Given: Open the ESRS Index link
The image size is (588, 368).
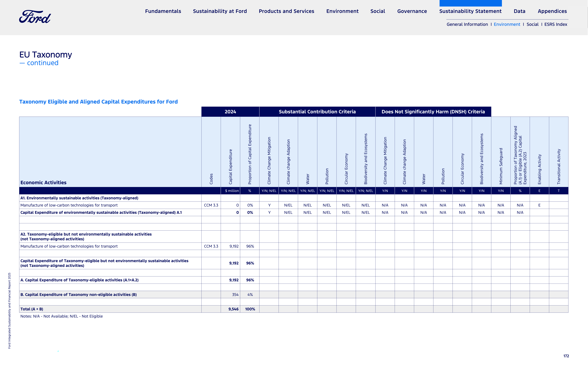Looking at the screenshot, I should click(x=556, y=24).
